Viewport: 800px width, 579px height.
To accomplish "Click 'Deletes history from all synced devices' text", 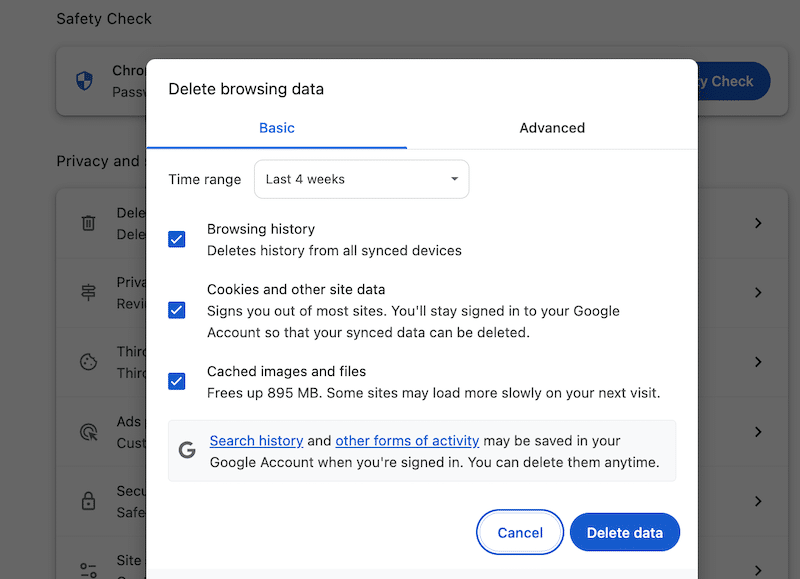I will coord(334,250).
